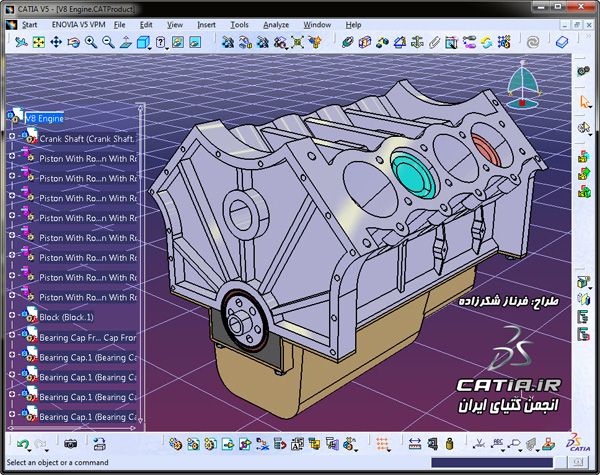600x475 pixels.
Task: Choose the orange Select arrow tool
Action: [584, 101]
